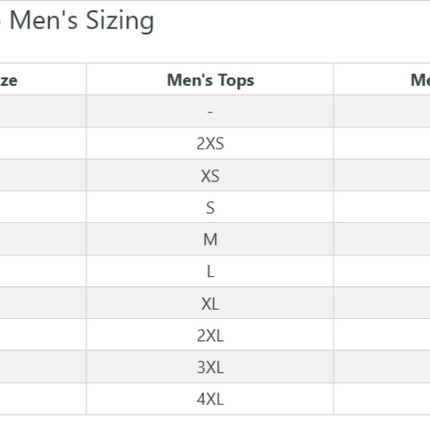Image resolution: width=430 pixels, height=430 pixels.
Task: Click the S size cell
Action: tap(210, 207)
